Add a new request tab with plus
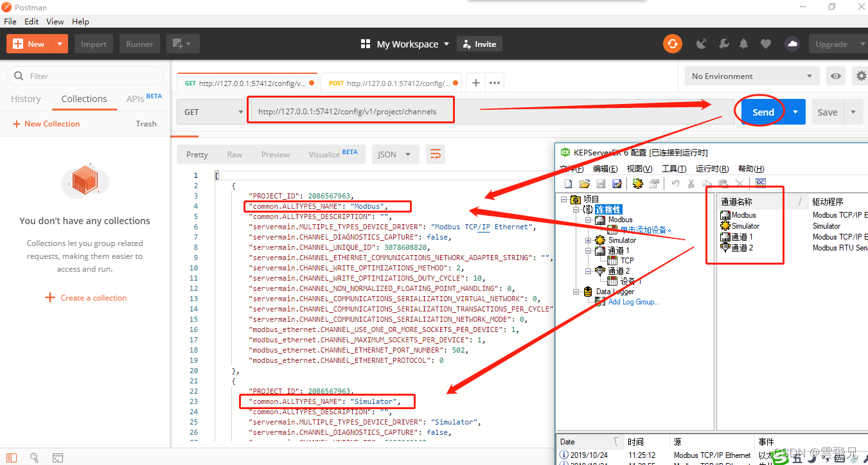The image size is (868, 465). click(476, 83)
